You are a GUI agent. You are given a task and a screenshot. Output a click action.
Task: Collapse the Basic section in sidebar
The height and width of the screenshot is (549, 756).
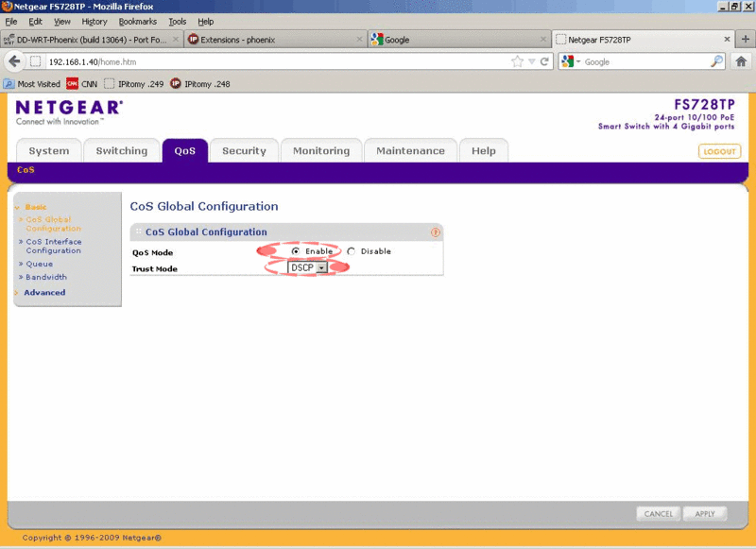pos(35,207)
